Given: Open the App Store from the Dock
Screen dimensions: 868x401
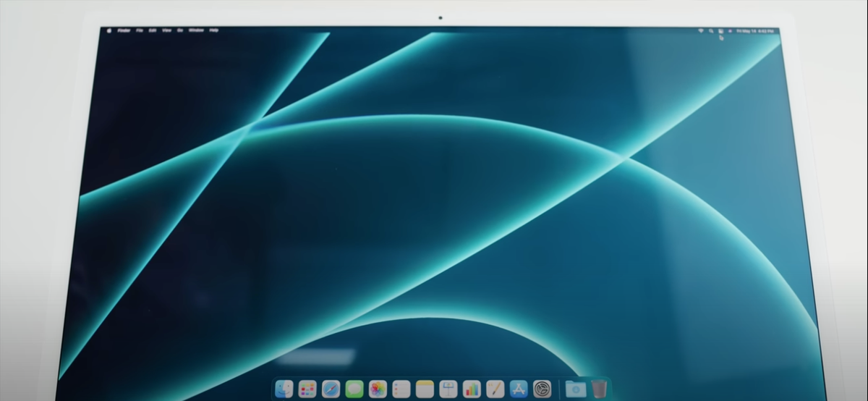Looking at the screenshot, I should point(519,389).
